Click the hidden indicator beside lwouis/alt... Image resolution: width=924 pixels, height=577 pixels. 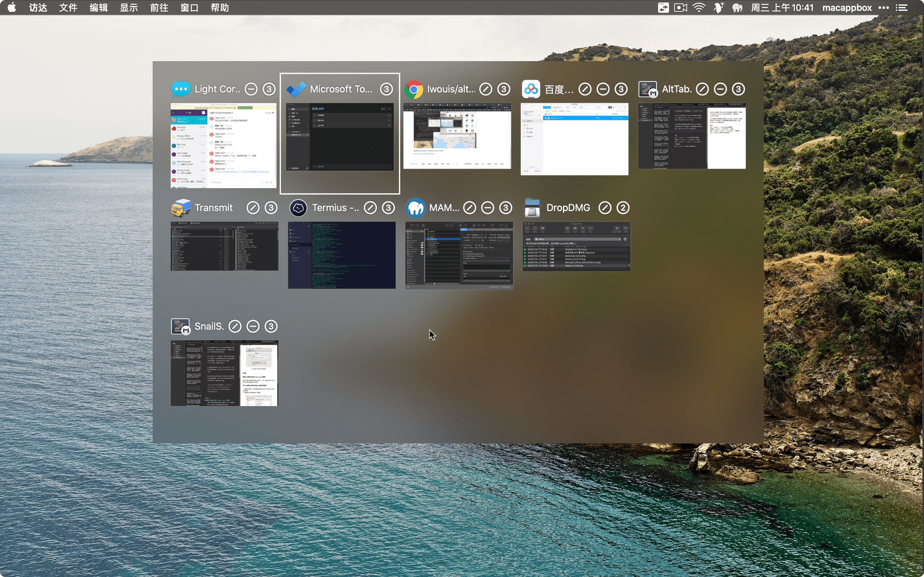click(486, 89)
